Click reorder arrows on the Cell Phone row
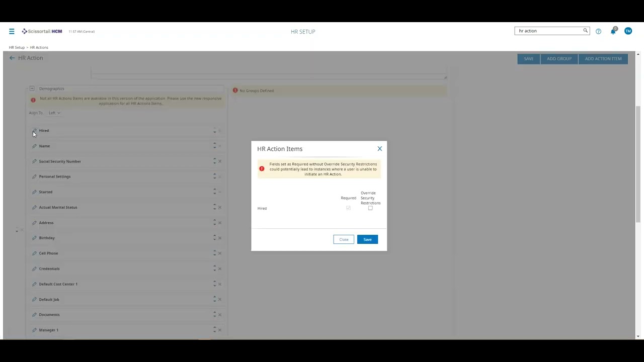 pos(214,253)
